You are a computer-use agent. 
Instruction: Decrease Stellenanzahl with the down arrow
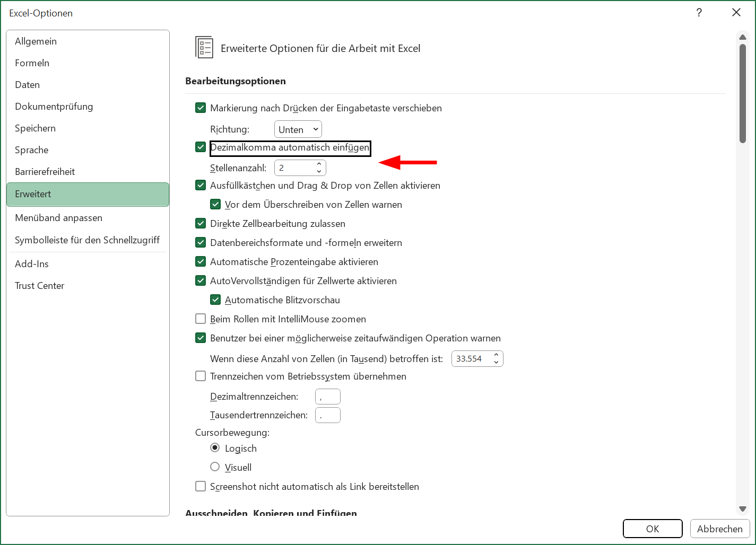319,172
